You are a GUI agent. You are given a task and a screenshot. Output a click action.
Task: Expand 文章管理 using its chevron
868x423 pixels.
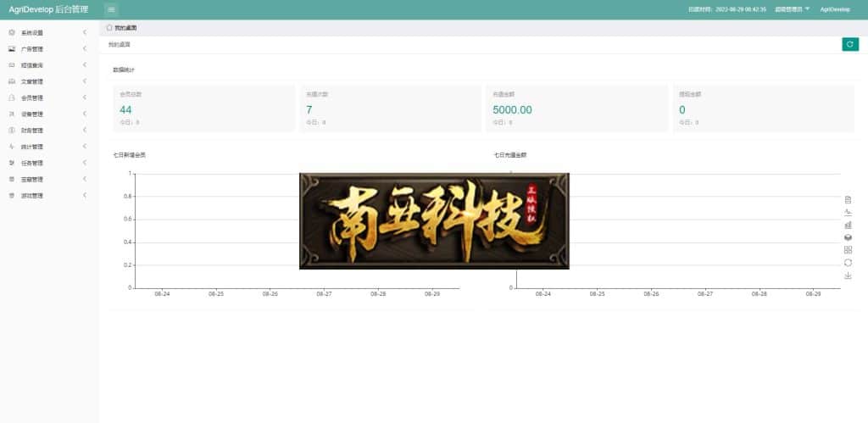85,81
